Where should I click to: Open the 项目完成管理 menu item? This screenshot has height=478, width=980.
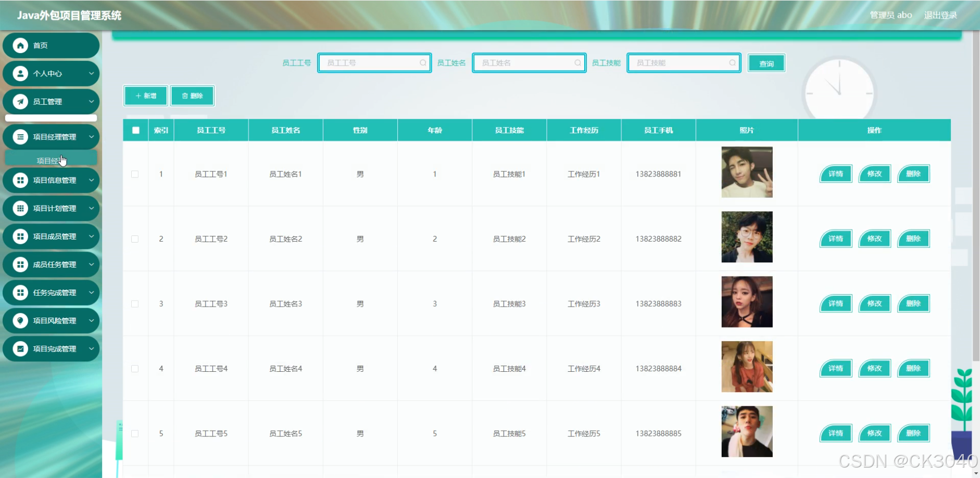51,349
